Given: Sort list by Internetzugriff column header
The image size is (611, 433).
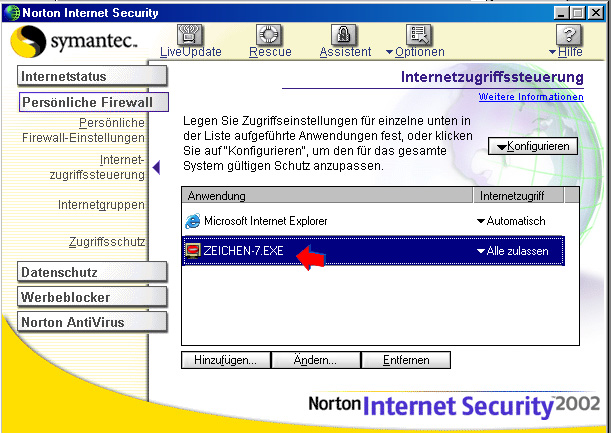Looking at the screenshot, I should pos(518,195).
